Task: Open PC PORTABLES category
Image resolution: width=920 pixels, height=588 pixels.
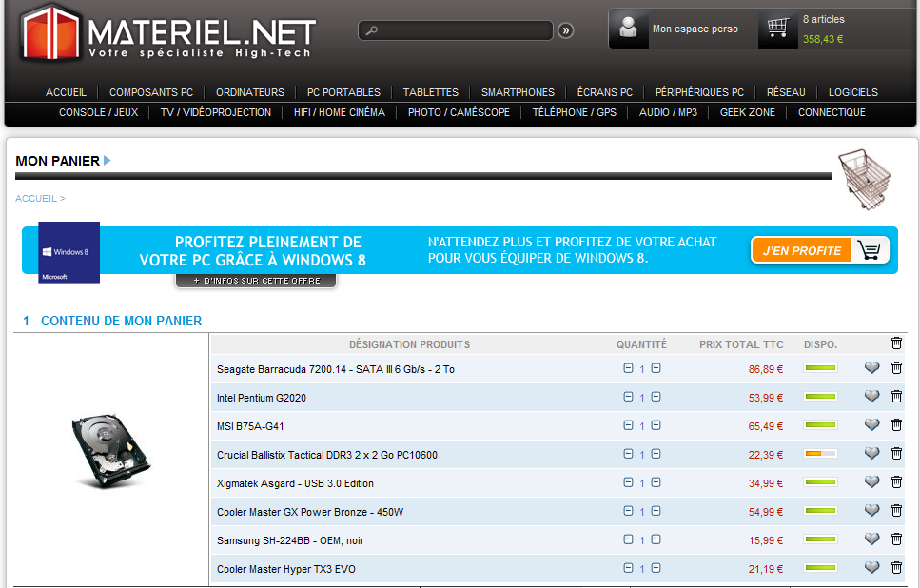Action: pyautogui.click(x=343, y=92)
